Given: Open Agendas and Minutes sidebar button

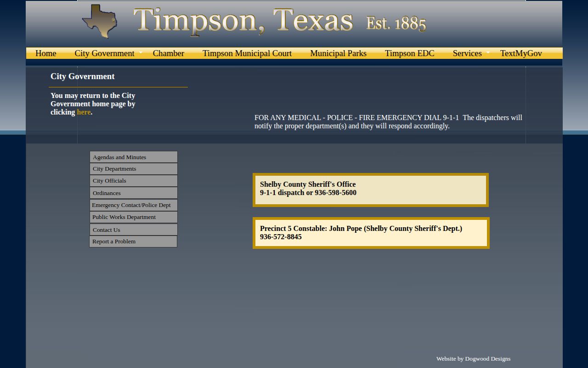Looking at the screenshot, I should click(x=134, y=157).
